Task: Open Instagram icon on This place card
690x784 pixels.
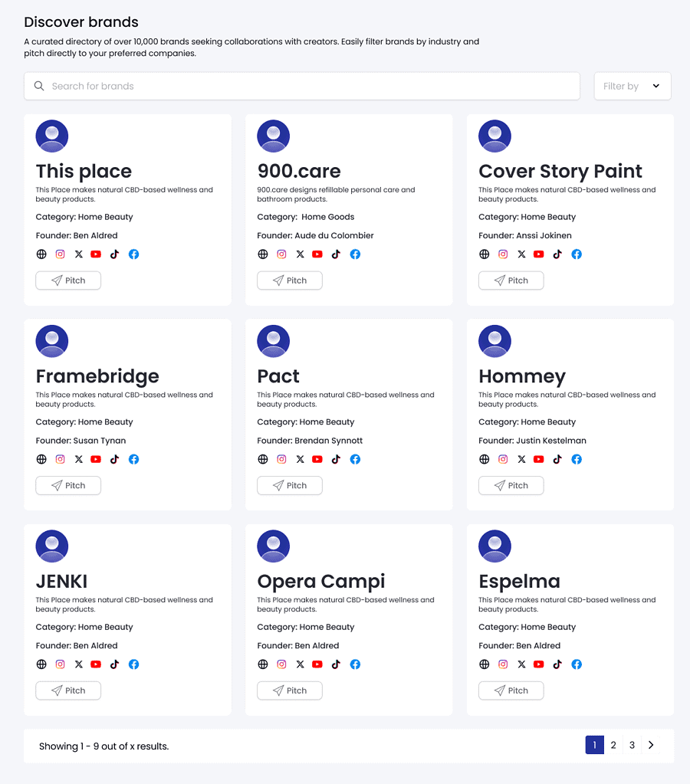Action: 60,254
